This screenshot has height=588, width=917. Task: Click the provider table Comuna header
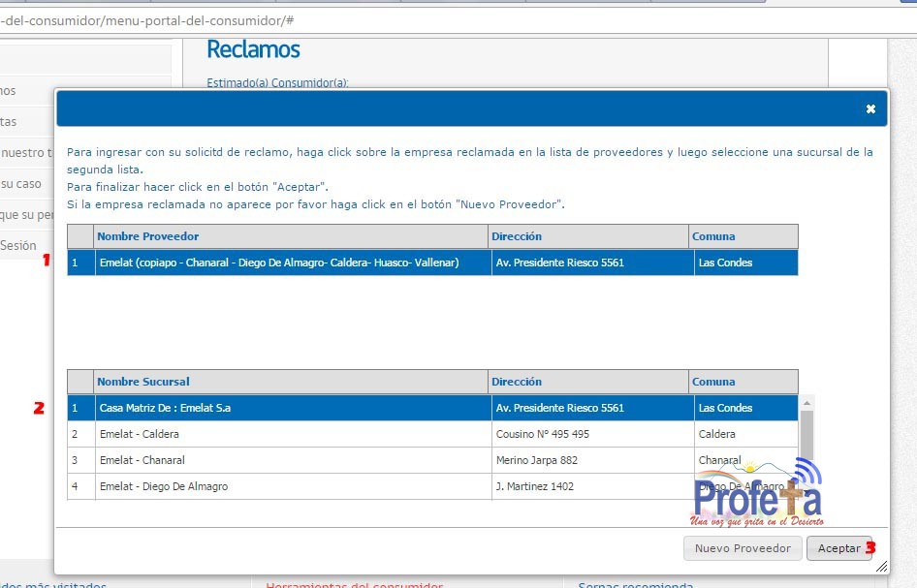point(743,236)
